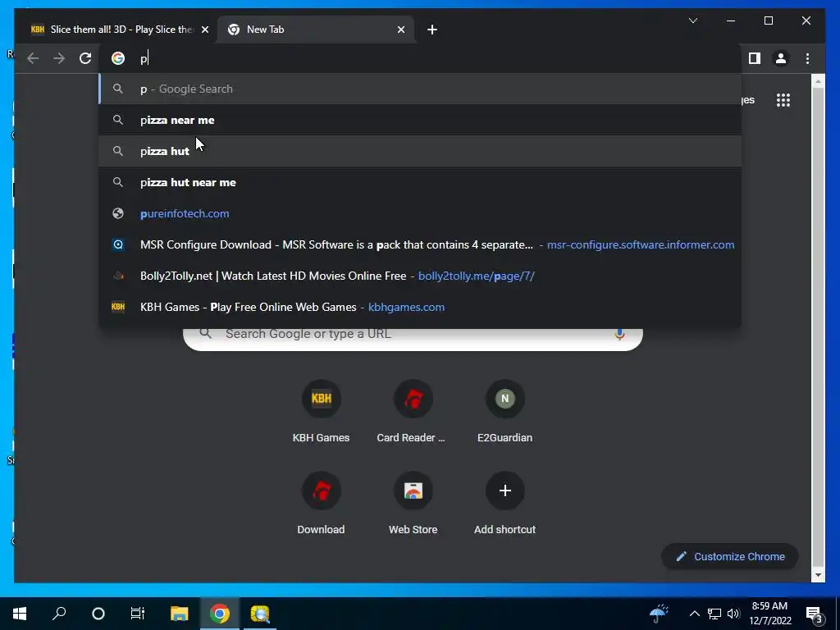Open the profile avatar icon
The height and width of the screenshot is (630, 840).
click(781, 58)
